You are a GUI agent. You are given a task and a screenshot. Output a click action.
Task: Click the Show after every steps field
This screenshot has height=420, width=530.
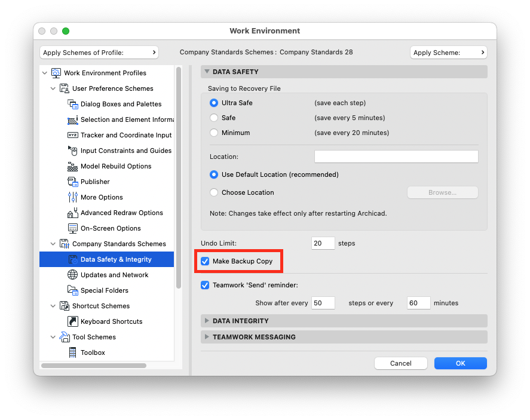[x=323, y=303]
